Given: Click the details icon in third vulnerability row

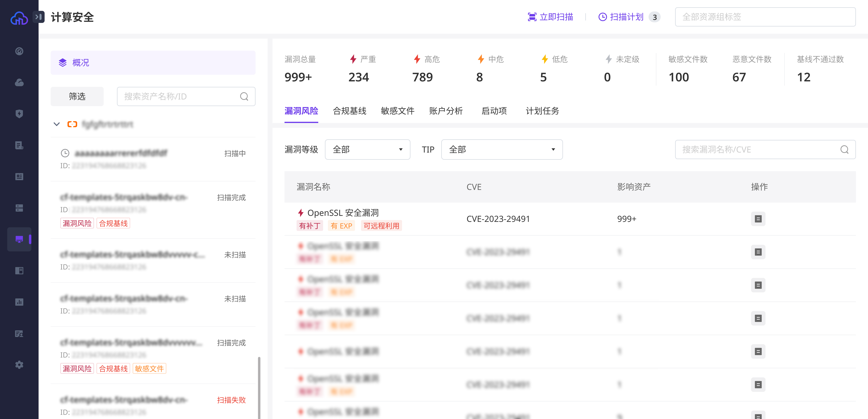Looking at the screenshot, I should pyautogui.click(x=758, y=285).
